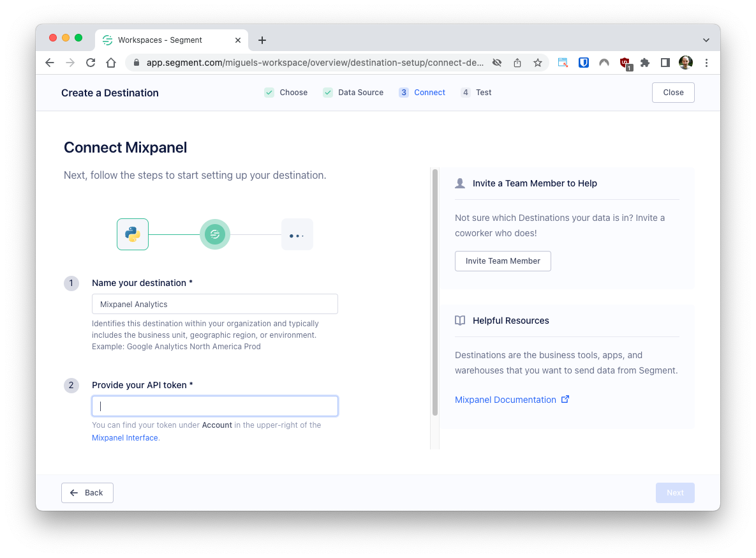The height and width of the screenshot is (558, 756).
Task: Click the green Segment logo node
Action: coord(215,234)
